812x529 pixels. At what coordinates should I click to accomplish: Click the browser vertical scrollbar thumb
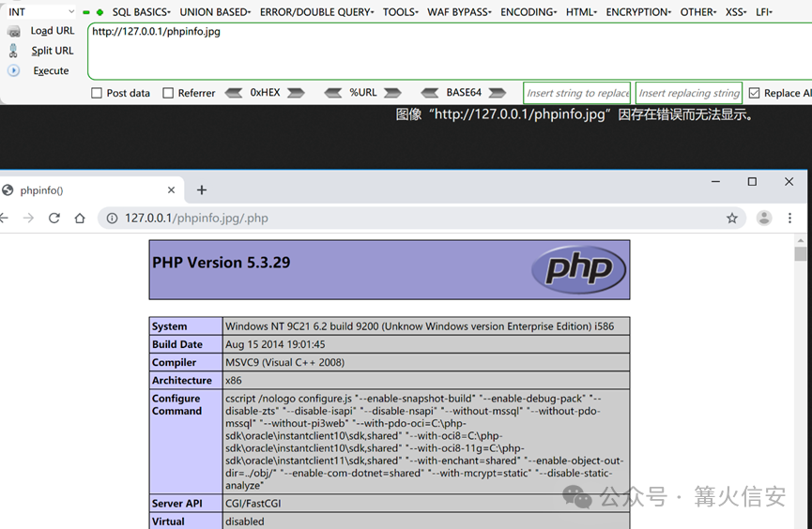point(801,254)
